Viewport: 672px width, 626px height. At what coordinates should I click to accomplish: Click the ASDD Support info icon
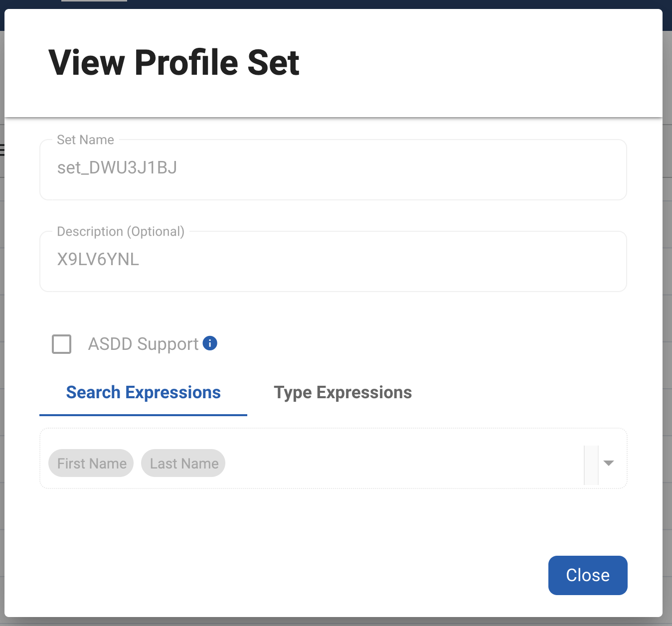coord(210,343)
